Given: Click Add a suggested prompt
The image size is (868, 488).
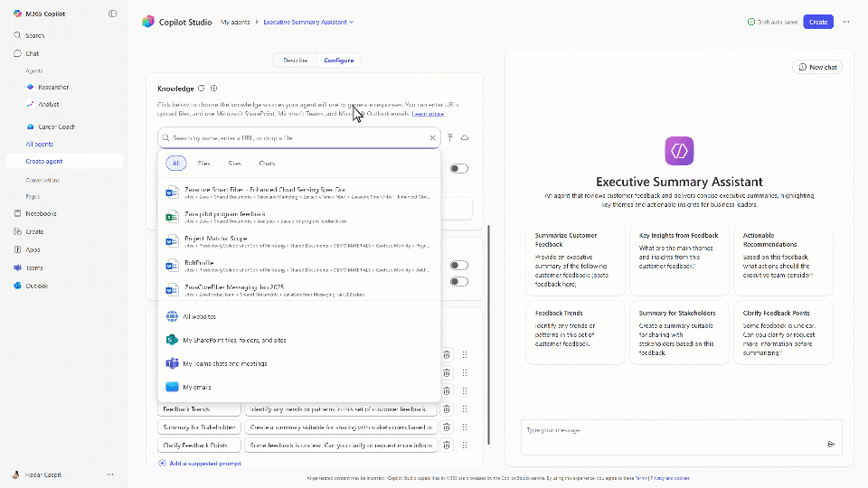Looking at the screenshot, I should 200,463.
